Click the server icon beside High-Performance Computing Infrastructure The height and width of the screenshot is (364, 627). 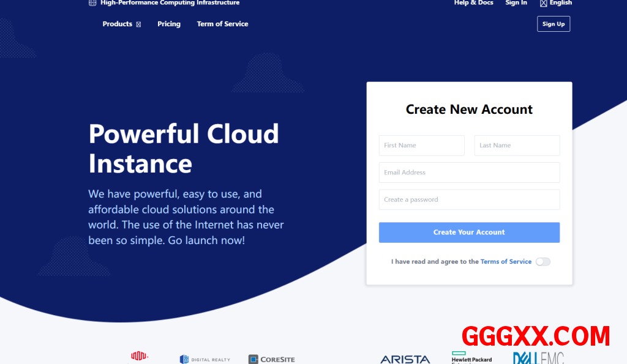tap(92, 2)
